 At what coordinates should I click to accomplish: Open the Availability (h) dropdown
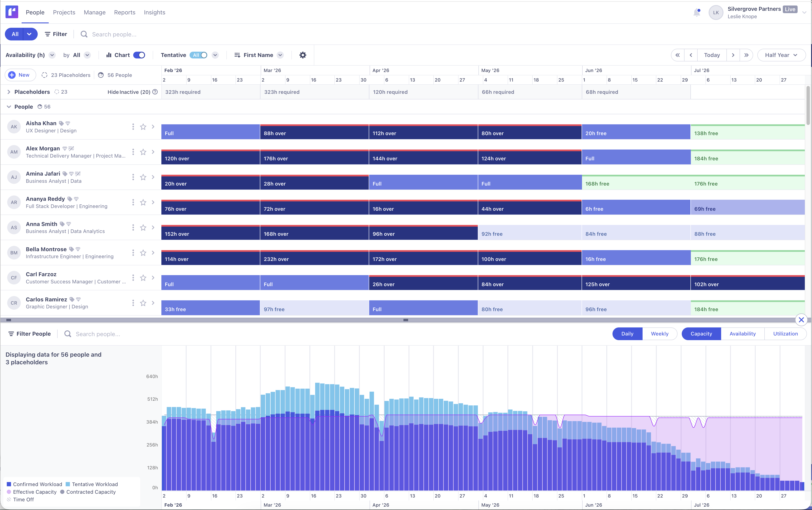52,55
